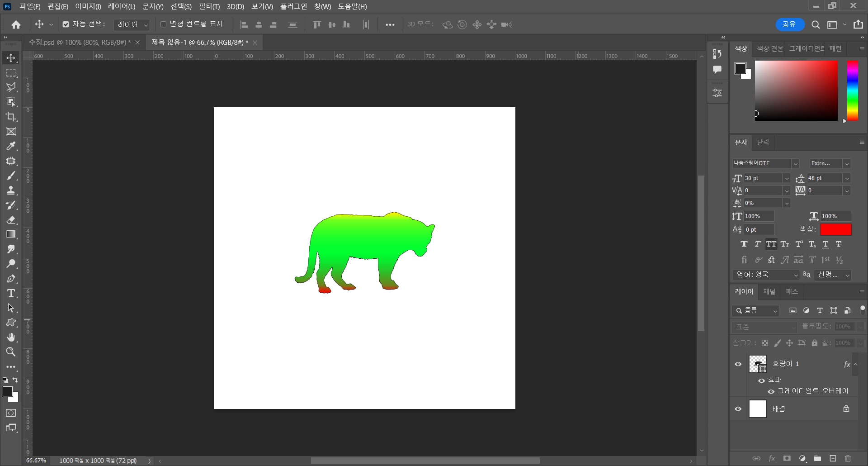Viewport: 868px width, 466px height.
Task: Select the Hand tool
Action: (11, 338)
